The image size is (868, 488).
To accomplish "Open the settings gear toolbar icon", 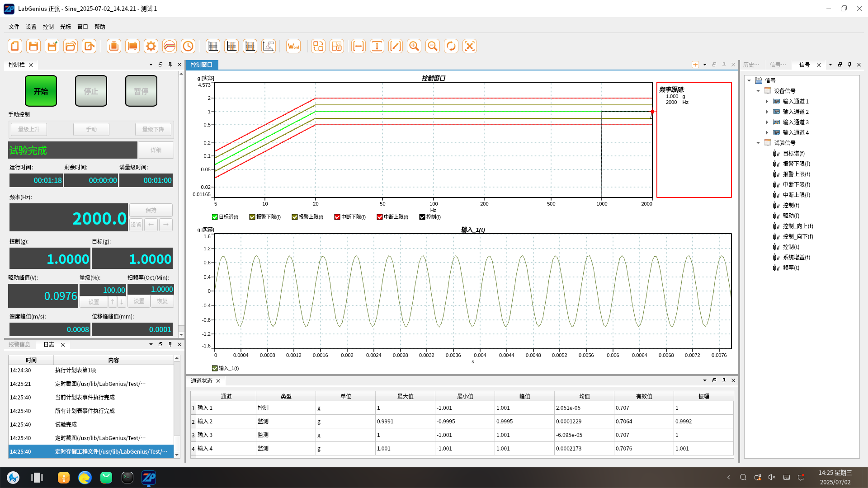I will (151, 46).
